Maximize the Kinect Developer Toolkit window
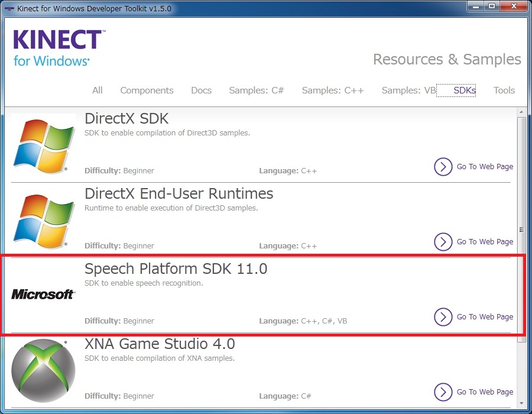The image size is (532, 414). [x=491, y=6]
